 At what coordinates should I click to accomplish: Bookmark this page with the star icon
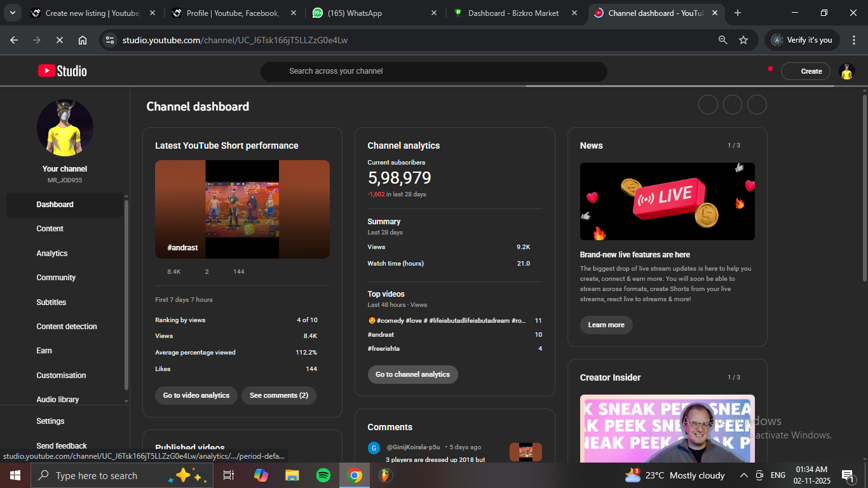743,40
